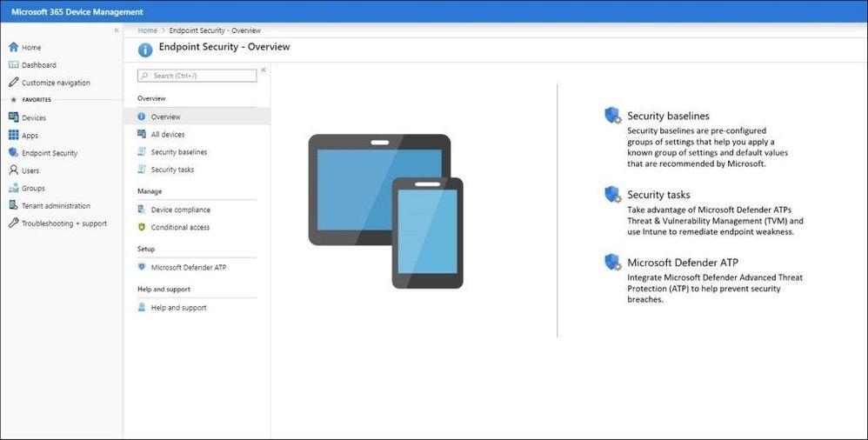Click the magnifier icon in search box

click(x=144, y=76)
